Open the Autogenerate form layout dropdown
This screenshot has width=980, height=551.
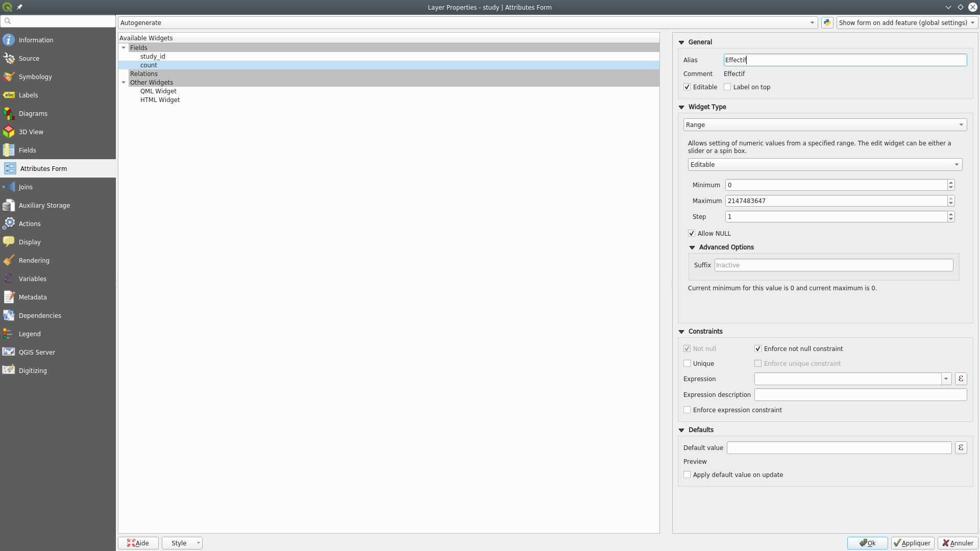click(x=468, y=22)
